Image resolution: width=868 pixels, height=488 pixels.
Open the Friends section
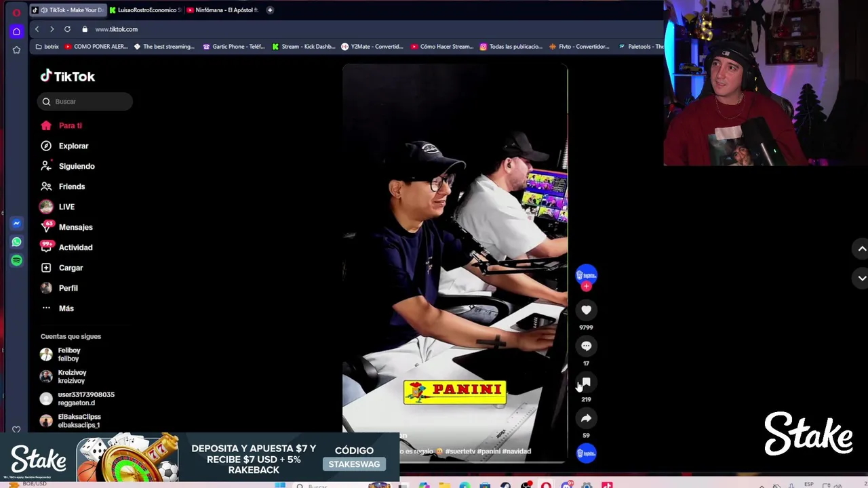pos(62,186)
